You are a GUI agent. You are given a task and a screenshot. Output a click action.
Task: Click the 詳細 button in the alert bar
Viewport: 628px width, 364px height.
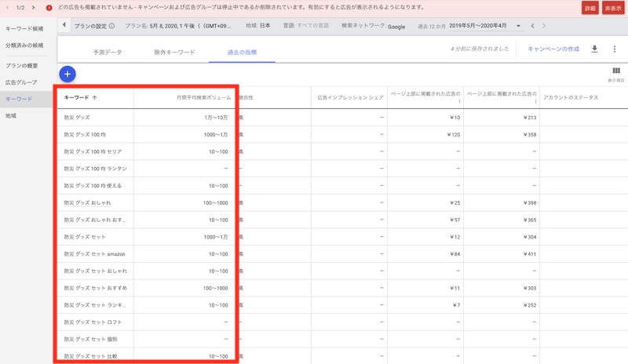tap(590, 7)
